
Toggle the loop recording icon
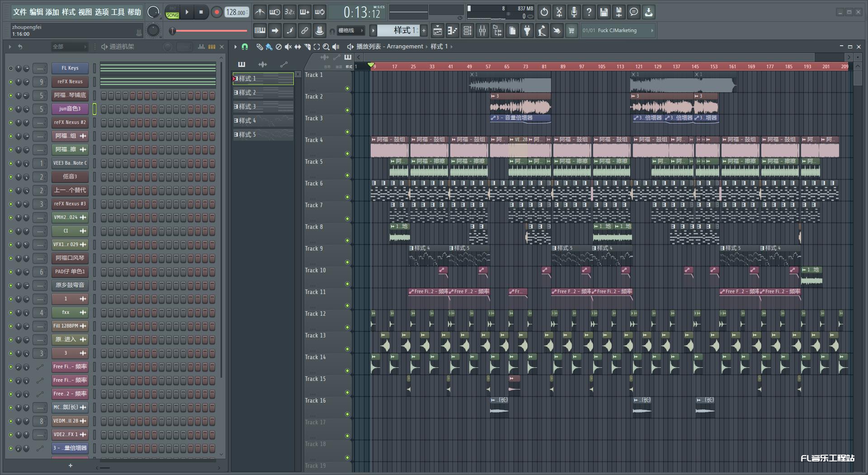(x=320, y=12)
